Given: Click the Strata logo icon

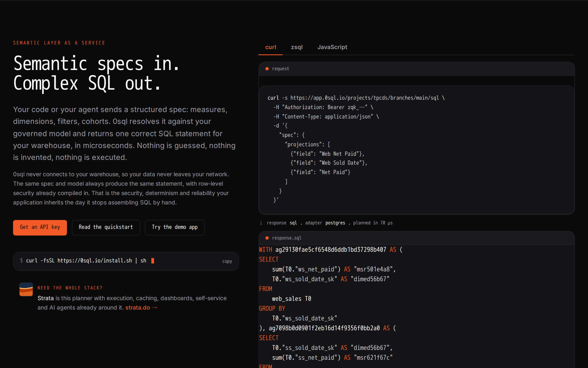Looking at the screenshot, I should [26, 289].
